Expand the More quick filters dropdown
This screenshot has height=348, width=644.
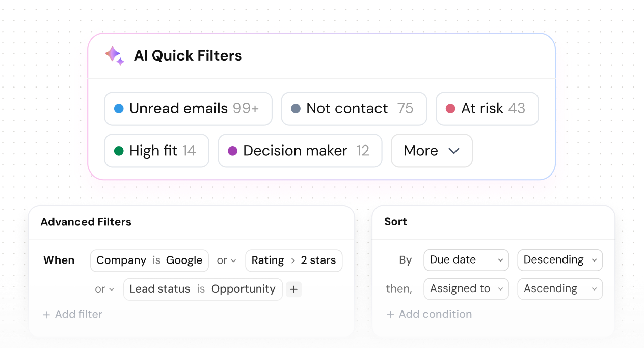tap(431, 151)
